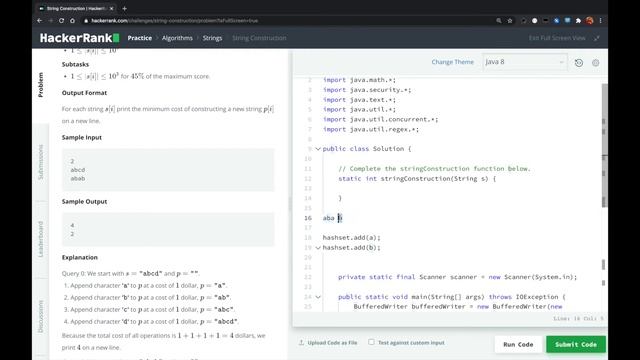Click the hashset.add(a); line
The width and height of the screenshot is (640, 360).
[351, 238]
